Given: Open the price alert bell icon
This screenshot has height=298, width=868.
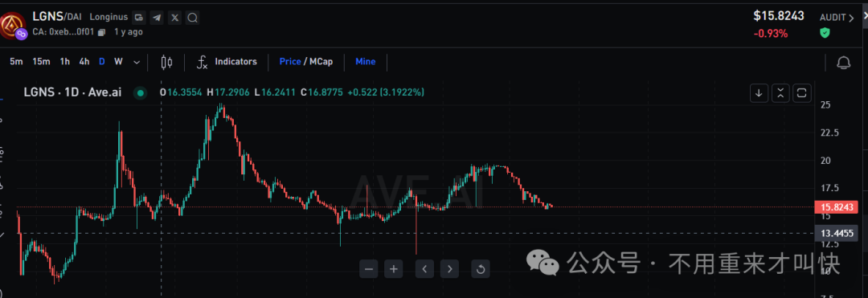Looking at the screenshot, I should 844,63.
